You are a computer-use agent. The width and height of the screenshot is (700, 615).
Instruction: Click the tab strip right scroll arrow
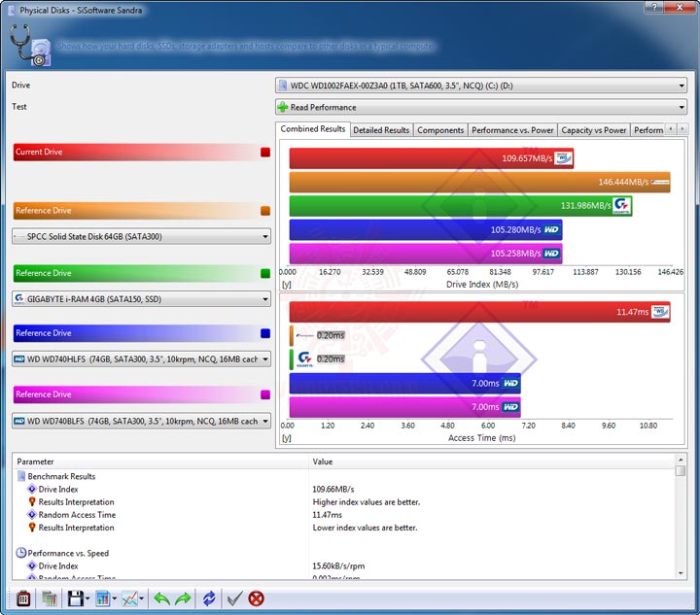[x=682, y=129]
